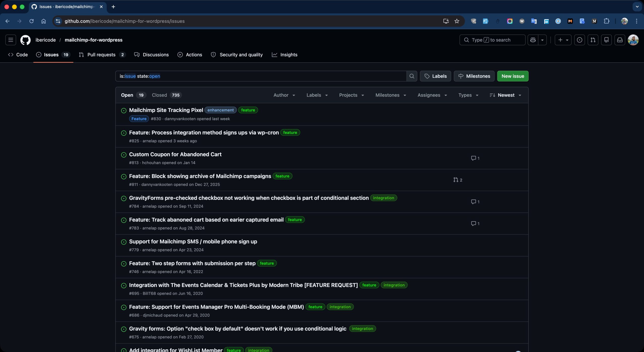Bookmark this page with the star icon

pyautogui.click(x=457, y=21)
